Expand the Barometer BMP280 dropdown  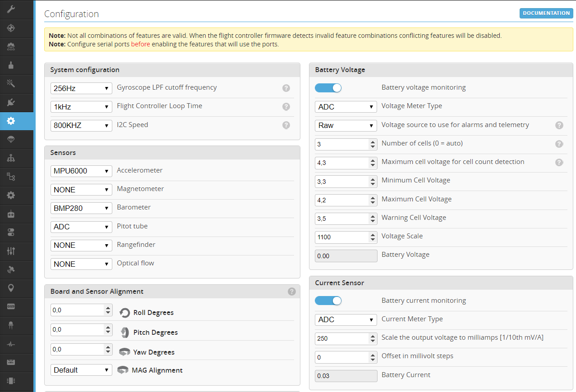tap(81, 208)
